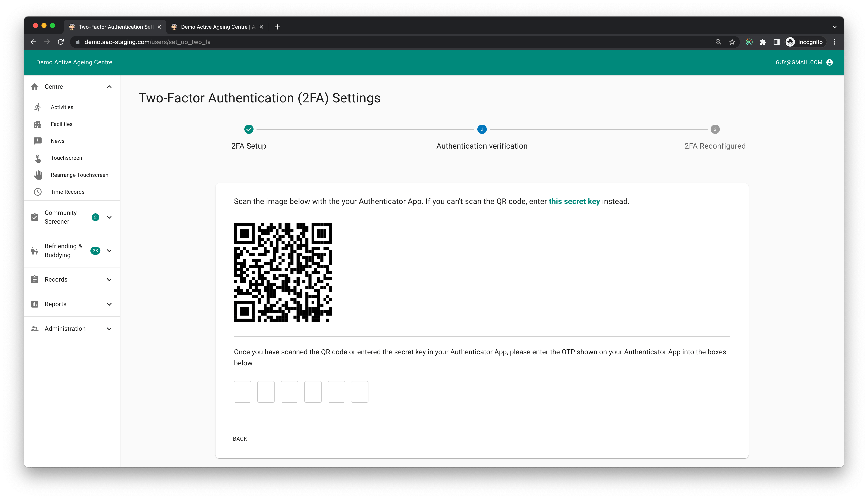Open the tab search dropdown arrow

point(834,27)
